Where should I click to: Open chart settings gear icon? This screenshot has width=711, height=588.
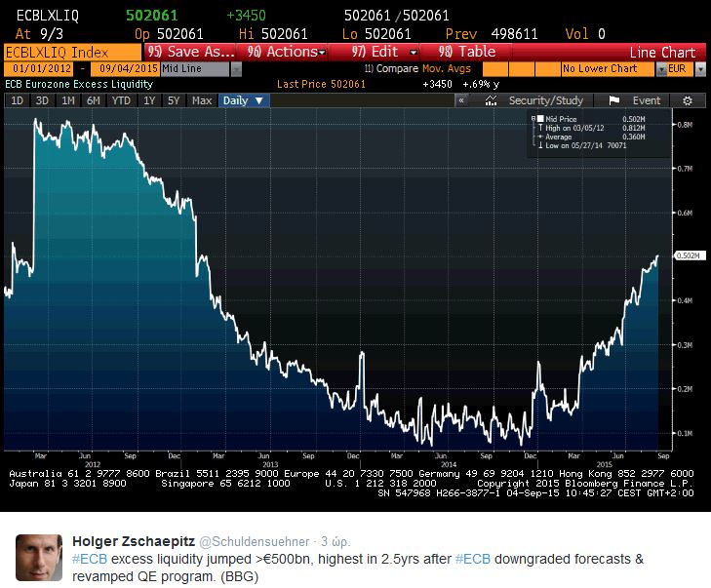[688, 100]
